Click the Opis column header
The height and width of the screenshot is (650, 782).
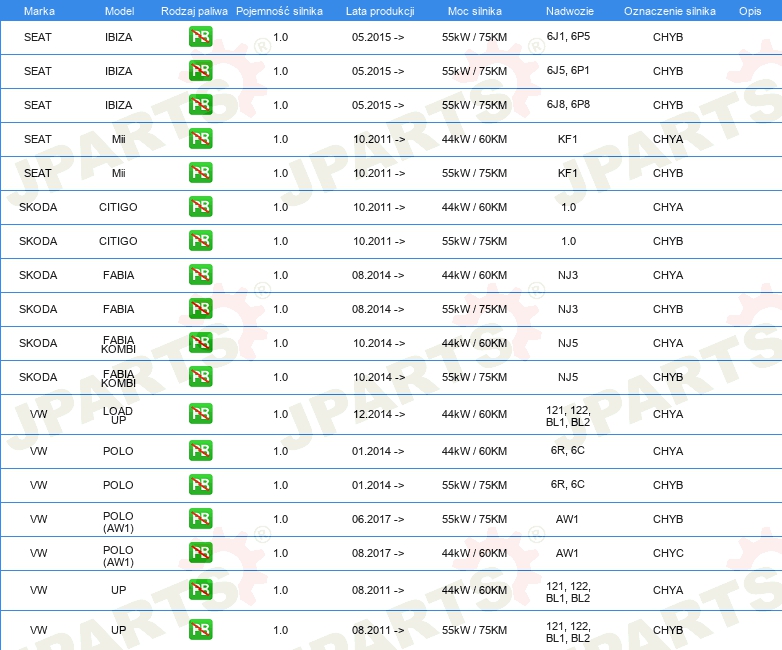[750, 11]
